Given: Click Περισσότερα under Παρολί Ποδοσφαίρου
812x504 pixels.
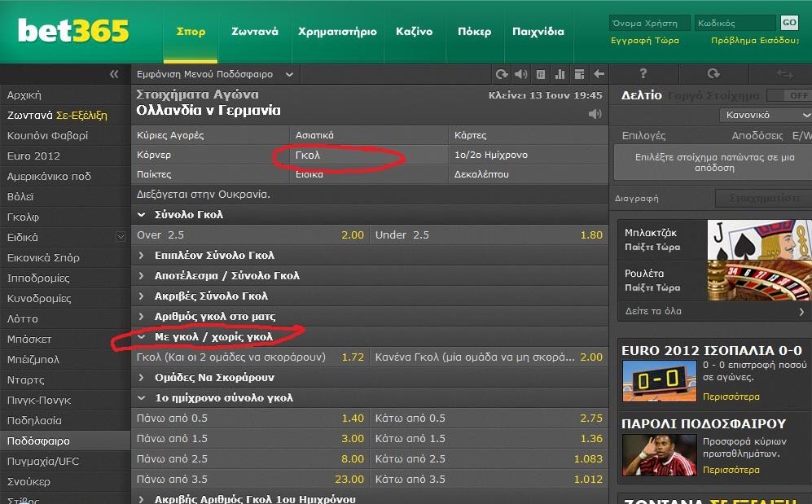Looking at the screenshot, I should [x=731, y=470].
